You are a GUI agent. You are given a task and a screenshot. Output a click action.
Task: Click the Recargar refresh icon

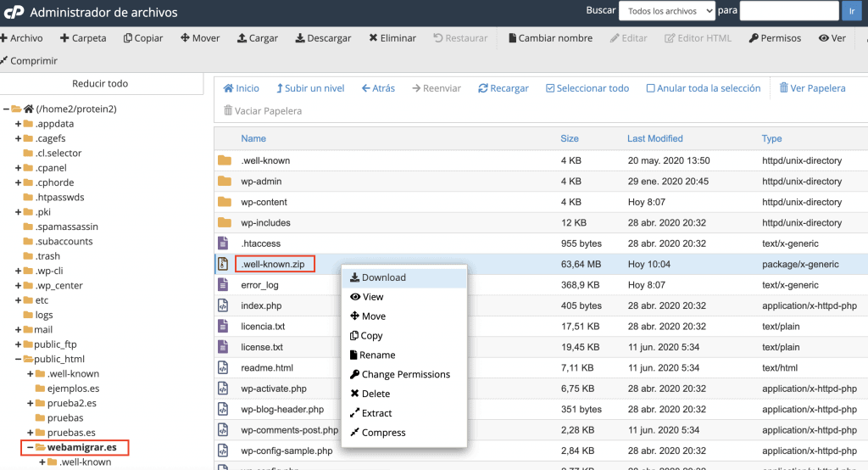click(483, 88)
